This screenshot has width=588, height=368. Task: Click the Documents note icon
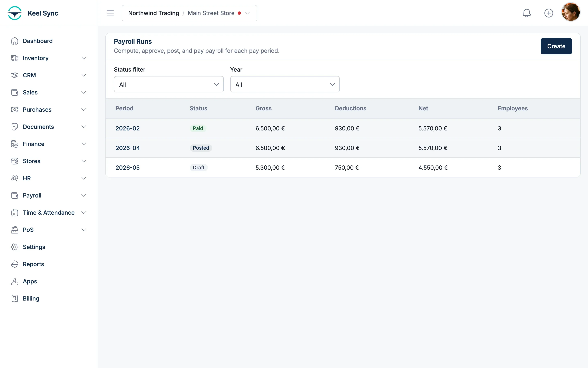[x=14, y=127]
